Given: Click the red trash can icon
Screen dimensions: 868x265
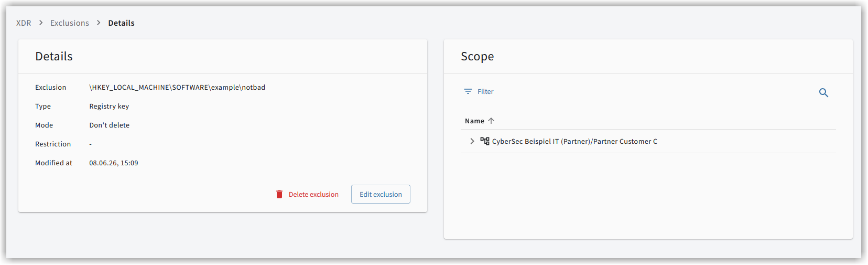Looking at the screenshot, I should coord(279,194).
